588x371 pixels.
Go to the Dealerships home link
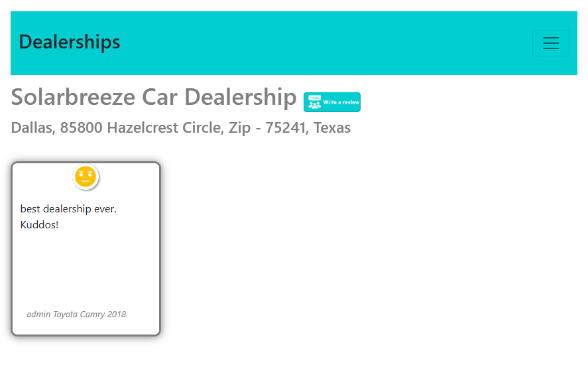(x=70, y=42)
